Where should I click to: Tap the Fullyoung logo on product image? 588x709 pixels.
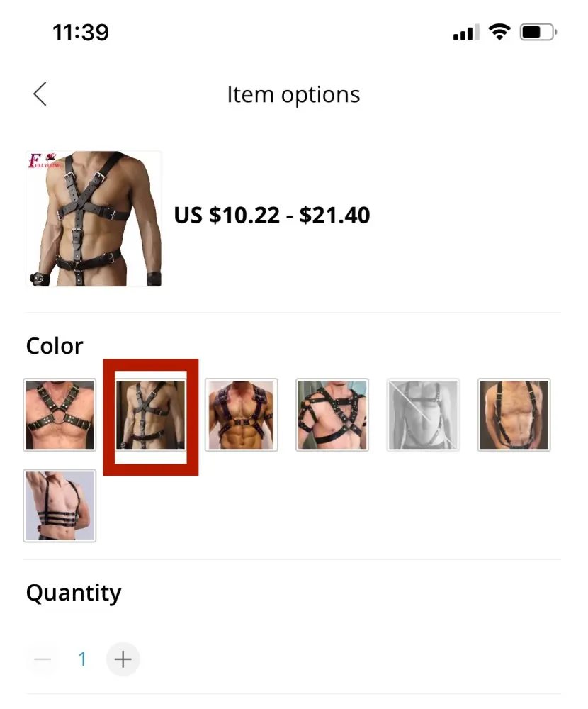pos(44,160)
